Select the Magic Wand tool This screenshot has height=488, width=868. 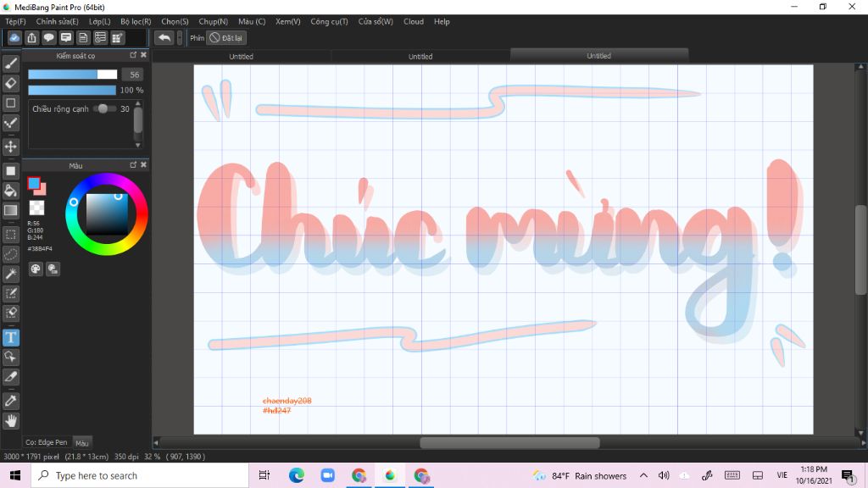[10, 274]
